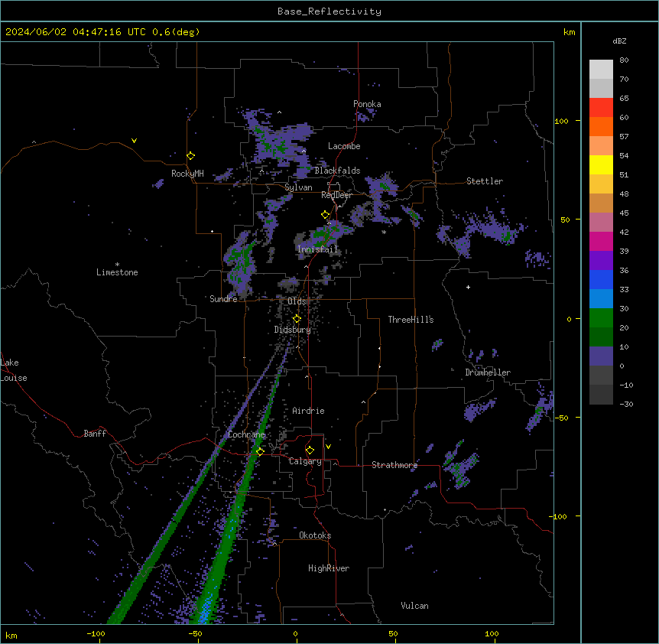Viewport: 659px width, 644px height.
Task: Click the white plus marker north of Drumheller
Action: (x=468, y=287)
